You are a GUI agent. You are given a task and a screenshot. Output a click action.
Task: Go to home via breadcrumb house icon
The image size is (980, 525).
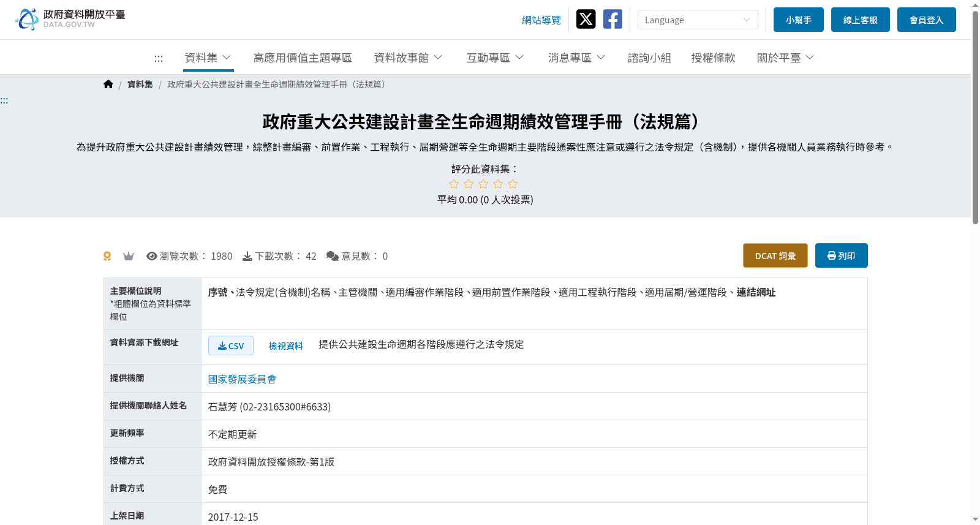click(108, 85)
